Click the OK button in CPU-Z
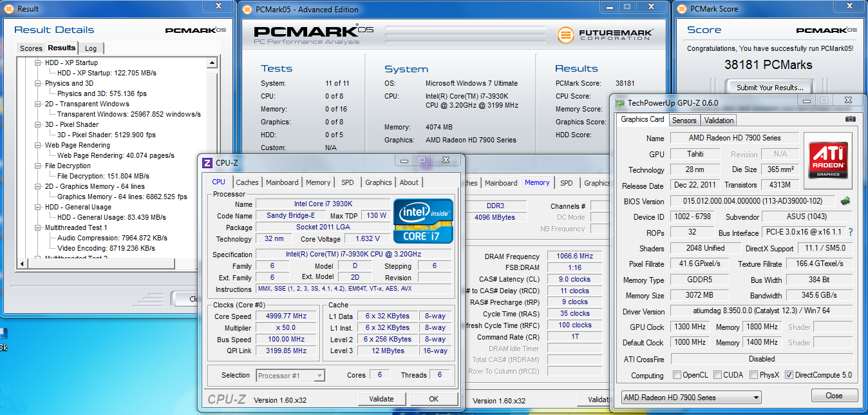Image resolution: width=868 pixels, height=415 pixels. pyautogui.click(x=434, y=399)
